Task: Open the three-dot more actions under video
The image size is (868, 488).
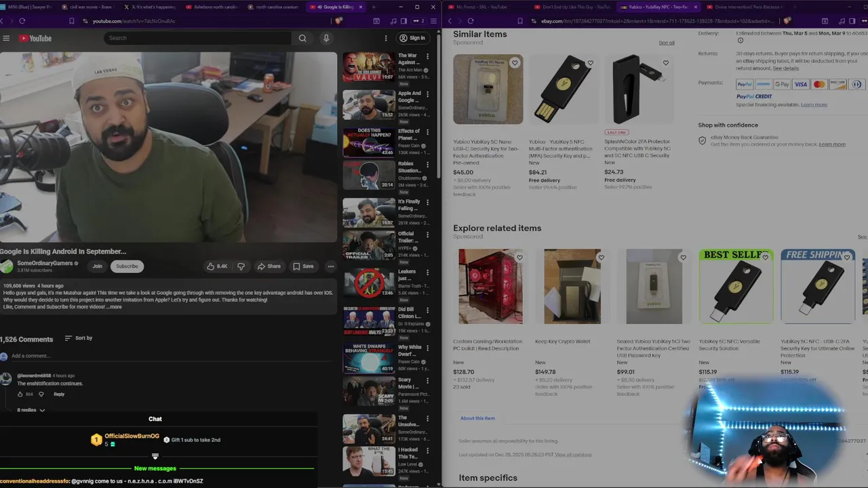Action: click(x=330, y=266)
